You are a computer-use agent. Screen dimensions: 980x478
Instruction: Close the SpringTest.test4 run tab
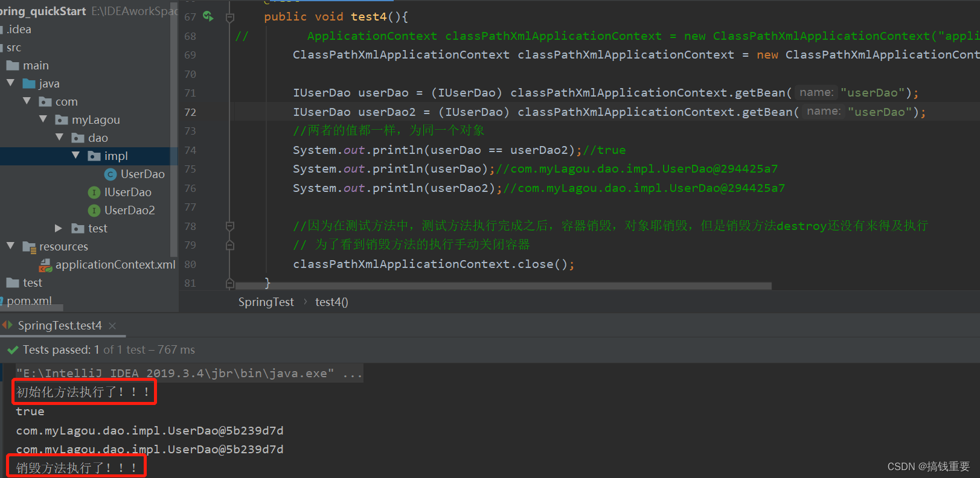[x=112, y=326]
